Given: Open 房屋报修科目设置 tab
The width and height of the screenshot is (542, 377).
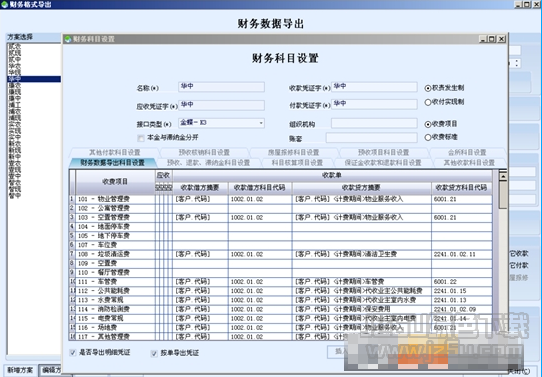Looking at the screenshot, I should pyautogui.click(x=293, y=152).
